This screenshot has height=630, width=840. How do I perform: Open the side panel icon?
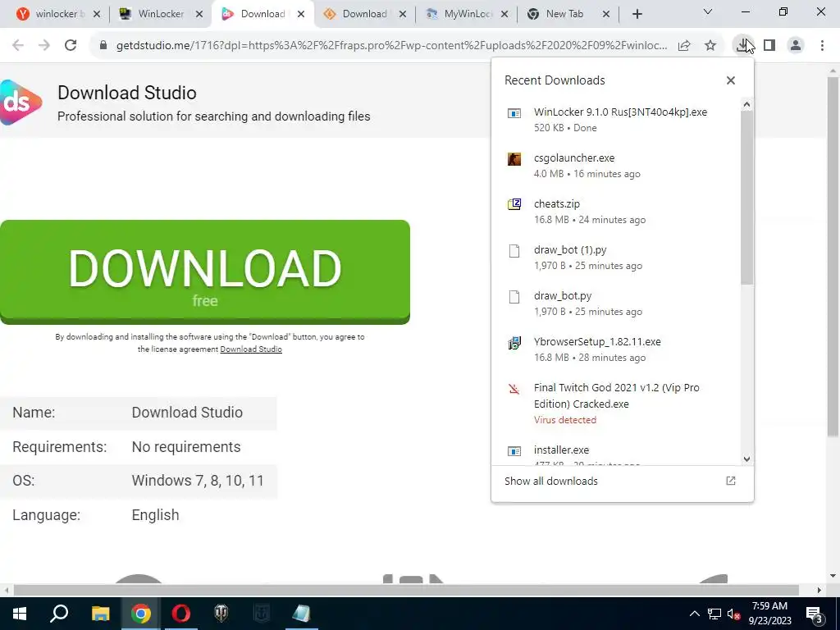pos(769,46)
